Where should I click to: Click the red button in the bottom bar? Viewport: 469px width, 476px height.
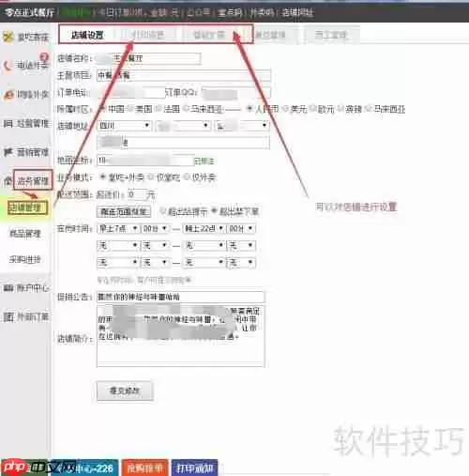pos(144,468)
